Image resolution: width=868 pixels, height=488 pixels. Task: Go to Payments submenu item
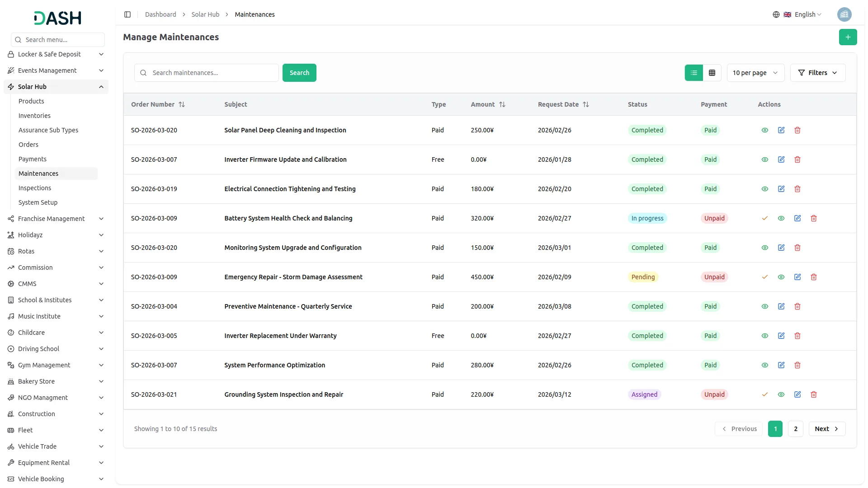(33, 159)
